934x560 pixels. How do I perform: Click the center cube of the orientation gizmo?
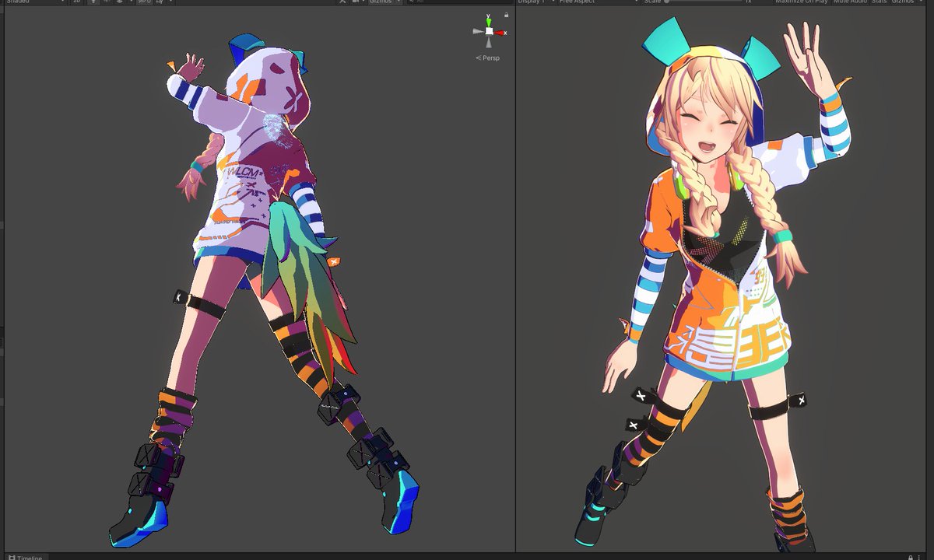coord(489,32)
